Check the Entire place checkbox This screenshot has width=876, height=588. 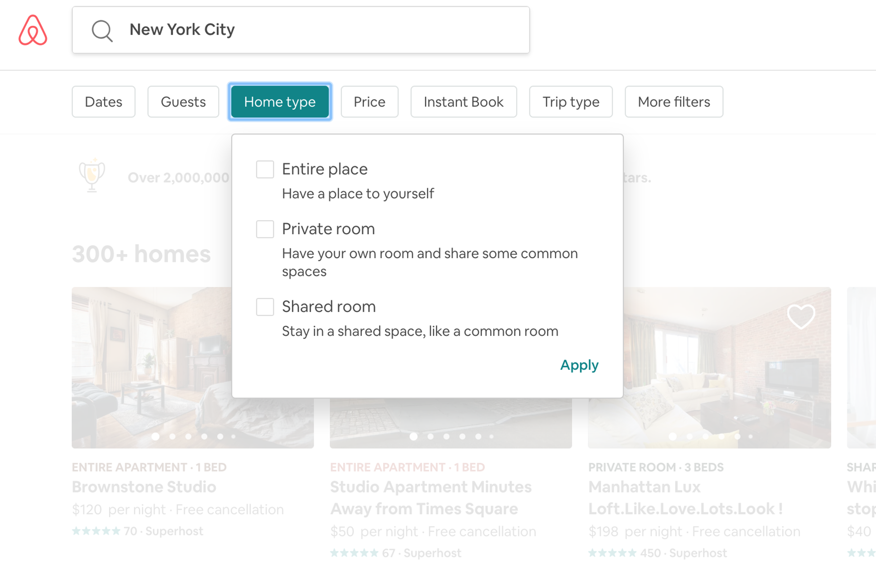coord(265,169)
